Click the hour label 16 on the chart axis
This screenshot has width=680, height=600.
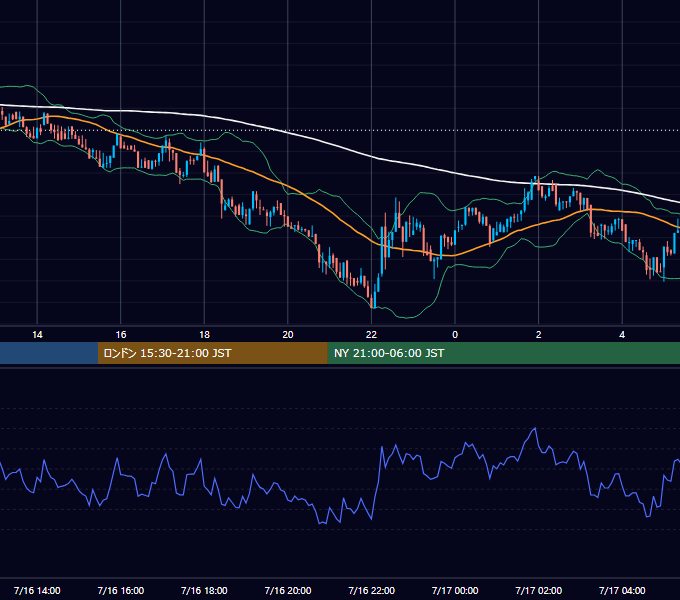pos(121,335)
